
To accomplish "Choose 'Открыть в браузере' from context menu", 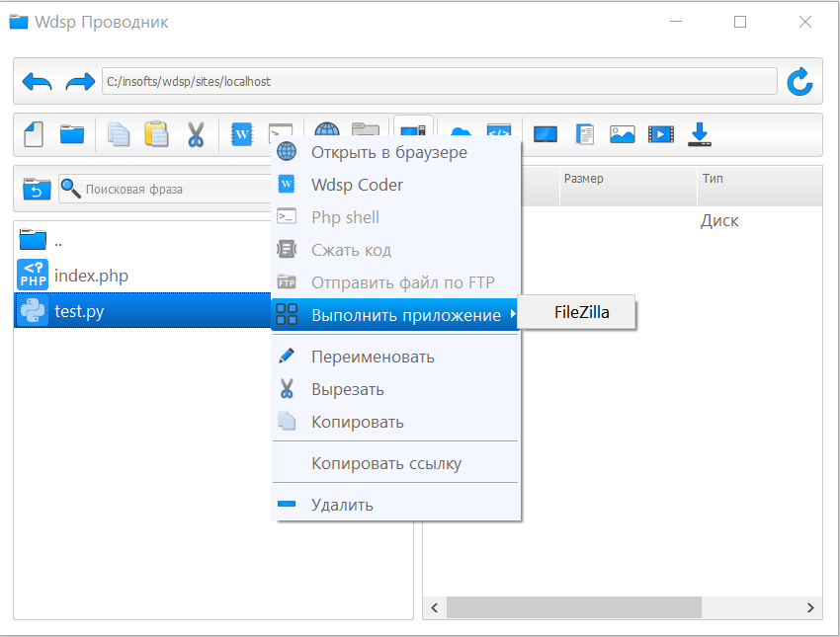I will [396, 152].
